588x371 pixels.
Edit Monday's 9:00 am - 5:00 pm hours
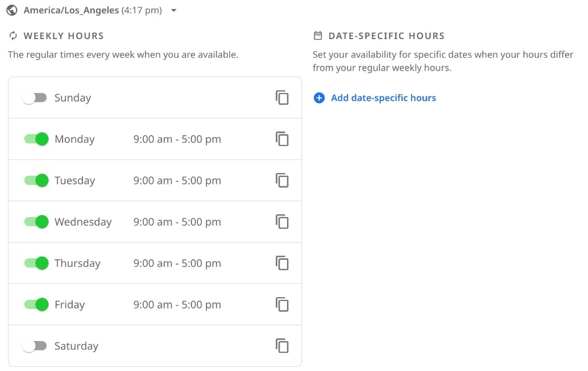(177, 139)
